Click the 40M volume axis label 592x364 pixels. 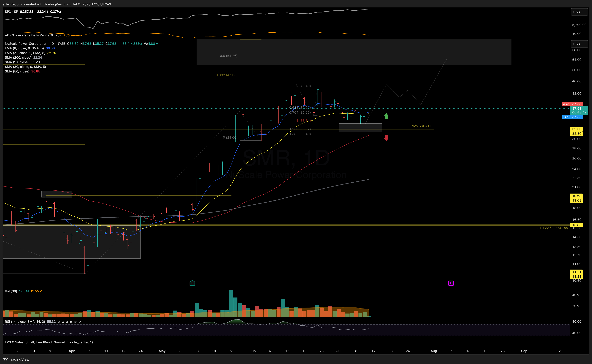coord(576,295)
